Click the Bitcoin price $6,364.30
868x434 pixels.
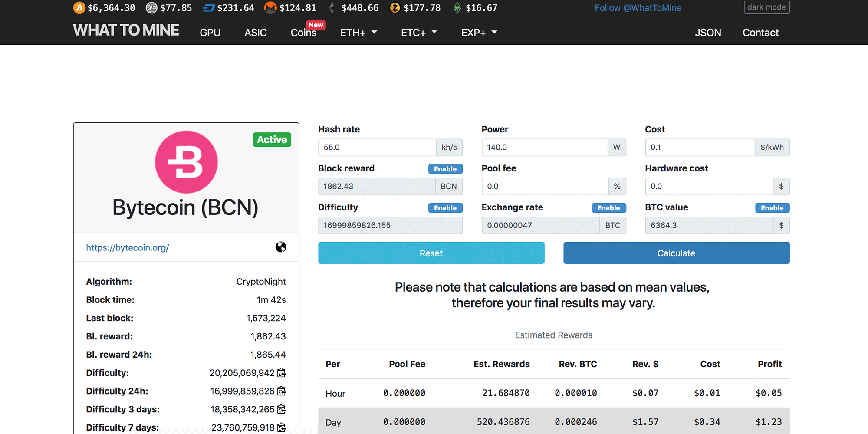pyautogui.click(x=111, y=8)
